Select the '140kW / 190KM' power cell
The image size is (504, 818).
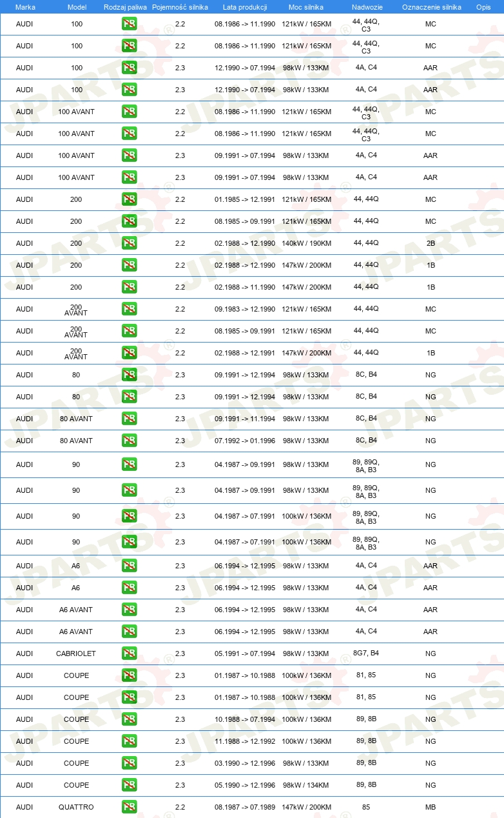coord(306,243)
